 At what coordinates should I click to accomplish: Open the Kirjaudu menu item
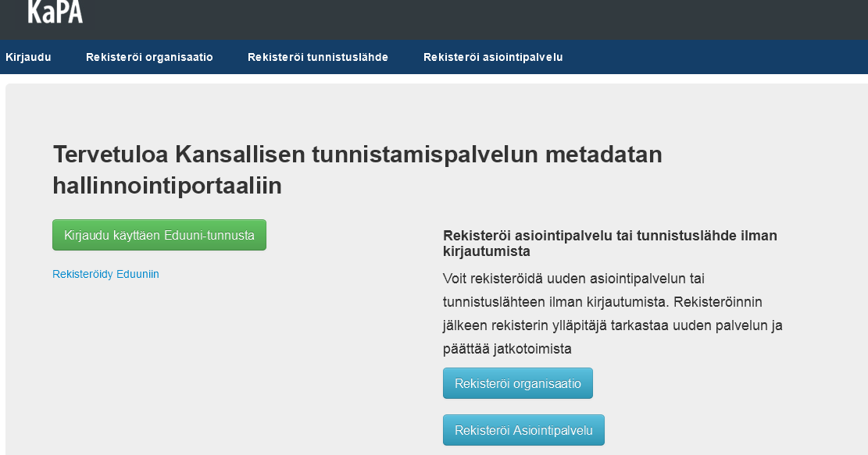(28, 57)
